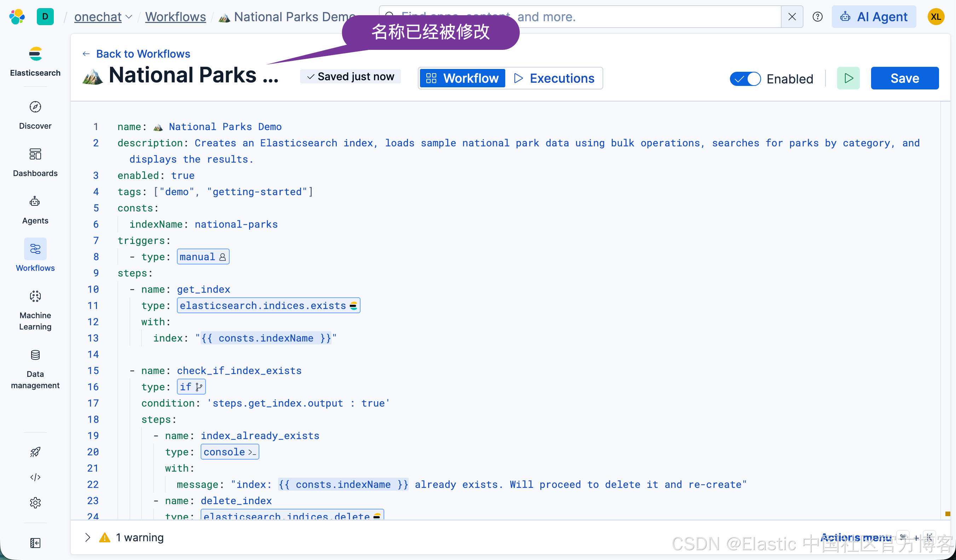Viewport: 956px width, 560px height.
Task: Save the workflow
Action: pyautogui.click(x=904, y=78)
